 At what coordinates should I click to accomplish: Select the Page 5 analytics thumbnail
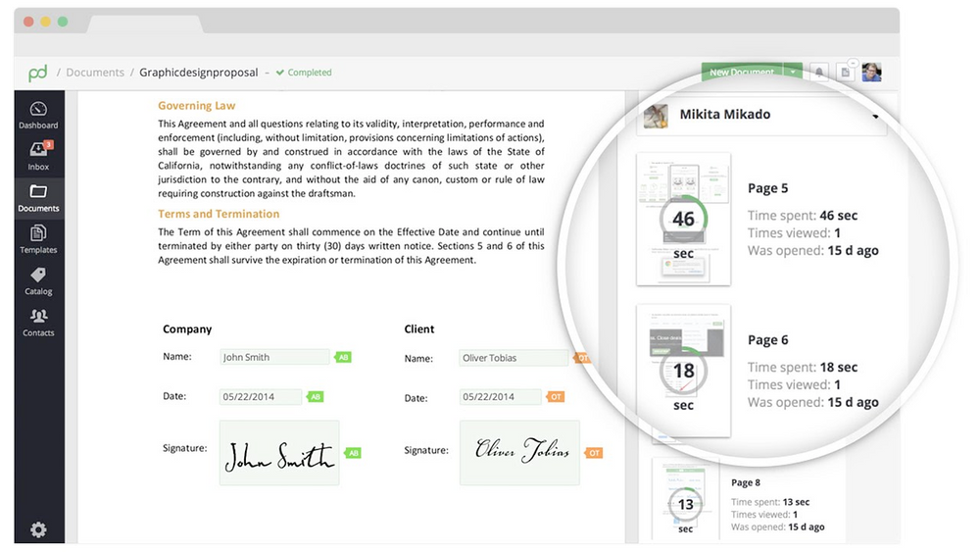(683, 220)
